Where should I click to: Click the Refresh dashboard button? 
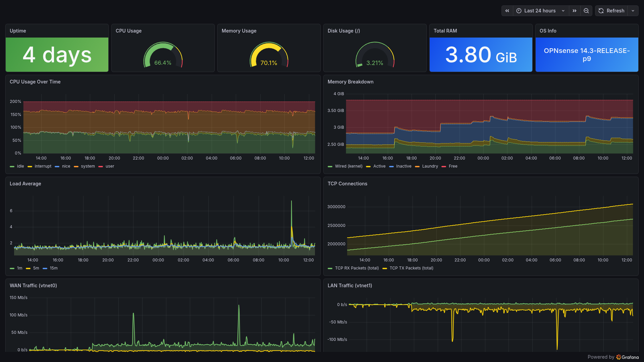click(x=611, y=11)
